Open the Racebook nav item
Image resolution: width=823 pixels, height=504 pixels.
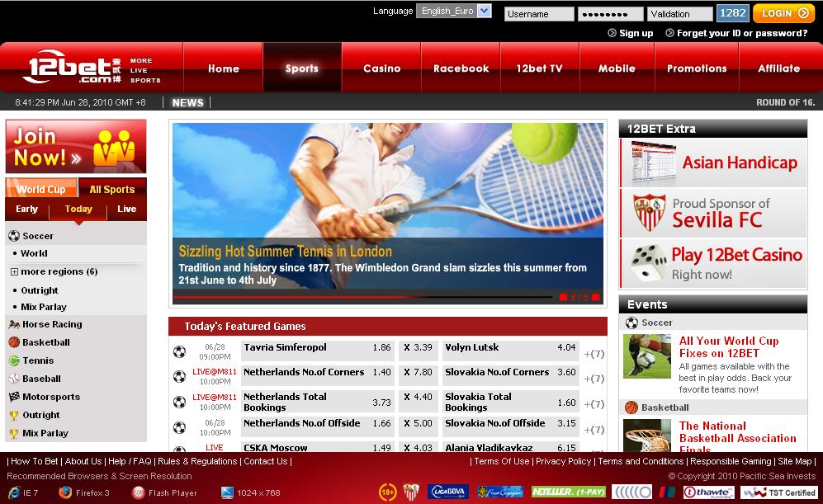coord(461,68)
